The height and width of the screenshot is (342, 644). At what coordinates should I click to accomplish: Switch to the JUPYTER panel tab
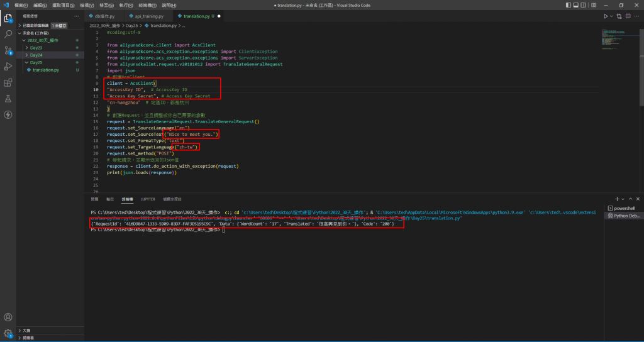click(x=148, y=199)
